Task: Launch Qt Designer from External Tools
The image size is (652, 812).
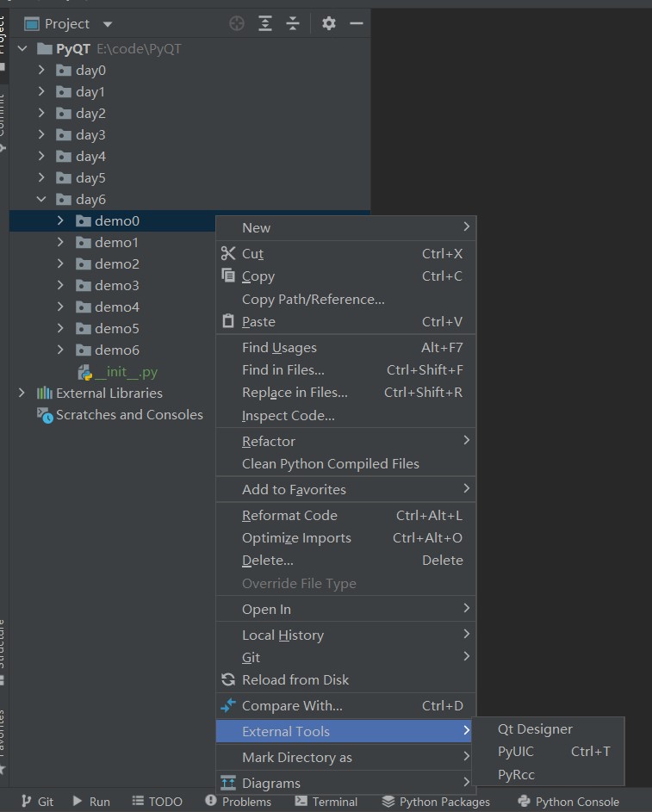Action: coord(548,728)
